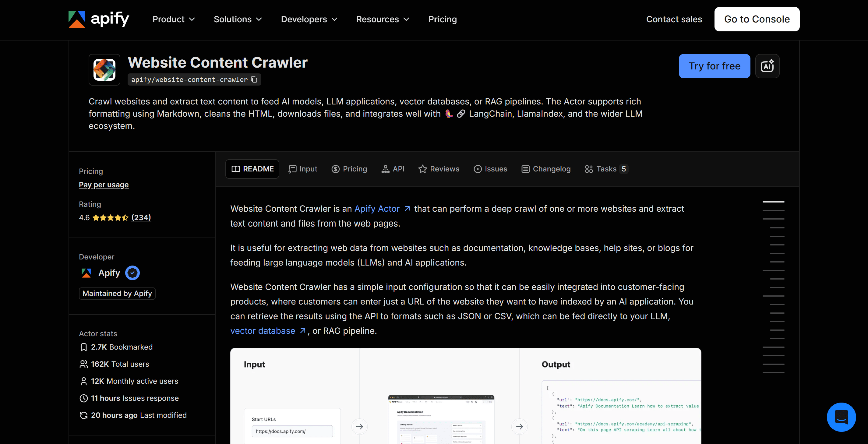Open the Tasks tab with 5 items

[x=606, y=169]
